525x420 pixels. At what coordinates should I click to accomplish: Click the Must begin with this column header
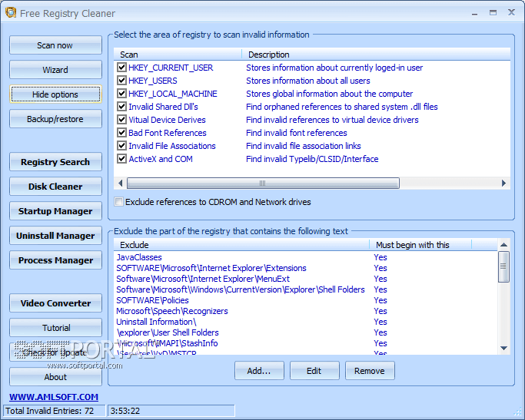click(413, 245)
